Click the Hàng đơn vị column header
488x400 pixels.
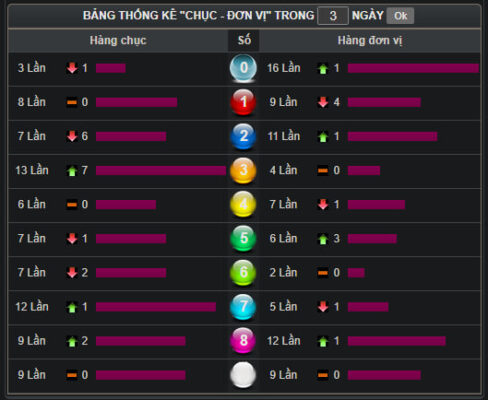(370, 40)
